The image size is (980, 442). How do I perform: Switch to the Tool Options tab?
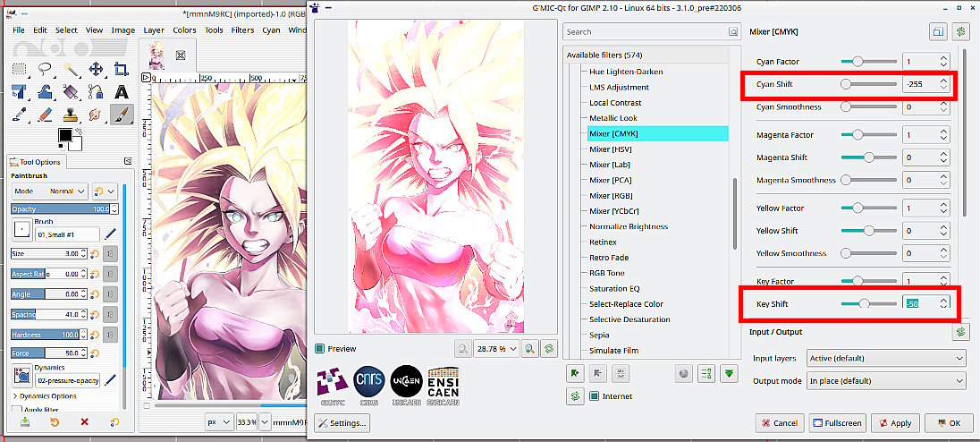point(37,162)
